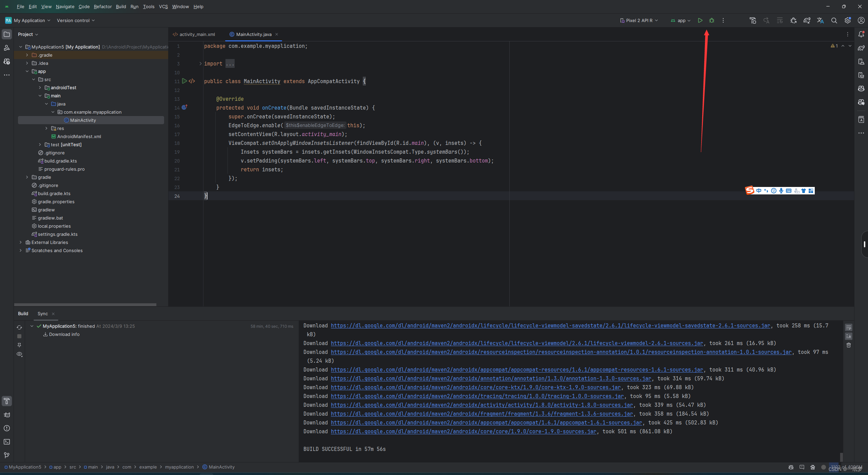This screenshot has height=475, width=868.
Task: Switch to activity_main.xml tab
Action: tap(197, 34)
